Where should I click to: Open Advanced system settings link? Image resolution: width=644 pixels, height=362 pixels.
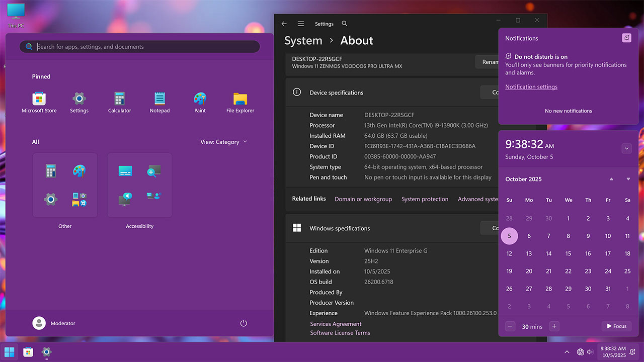pyautogui.click(x=478, y=199)
